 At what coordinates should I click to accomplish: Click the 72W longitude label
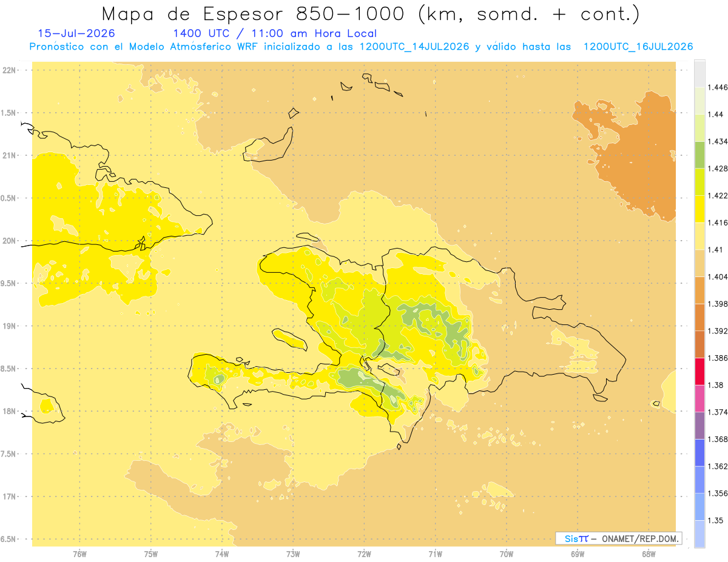(x=364, y=554)
